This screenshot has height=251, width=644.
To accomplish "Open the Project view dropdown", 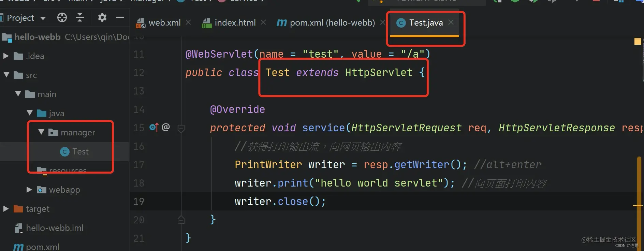I will 43,18.
